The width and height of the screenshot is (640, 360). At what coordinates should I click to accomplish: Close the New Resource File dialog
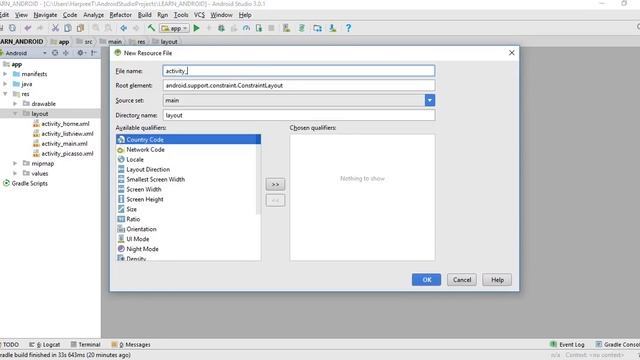pos(511,53)
